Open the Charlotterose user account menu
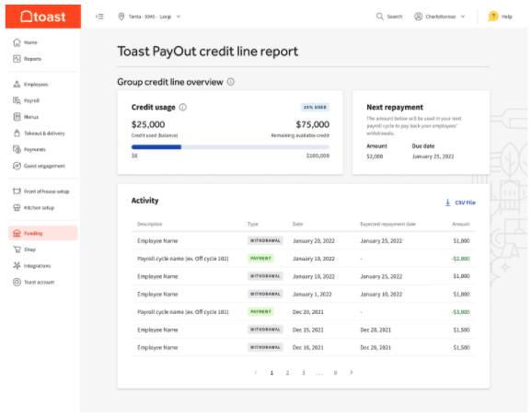532x418 pixels. [x=439, y=17]
